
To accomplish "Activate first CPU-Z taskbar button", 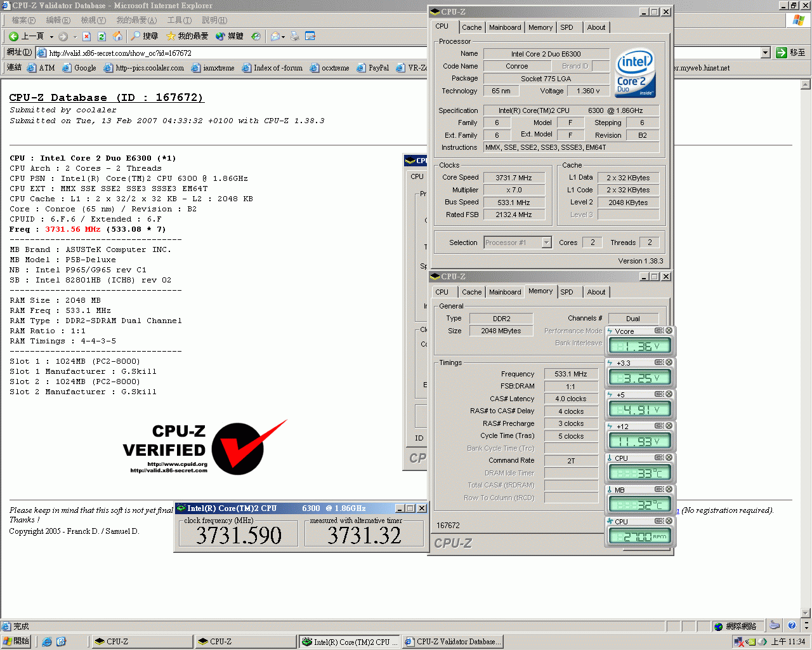I will tap(141, 642).
